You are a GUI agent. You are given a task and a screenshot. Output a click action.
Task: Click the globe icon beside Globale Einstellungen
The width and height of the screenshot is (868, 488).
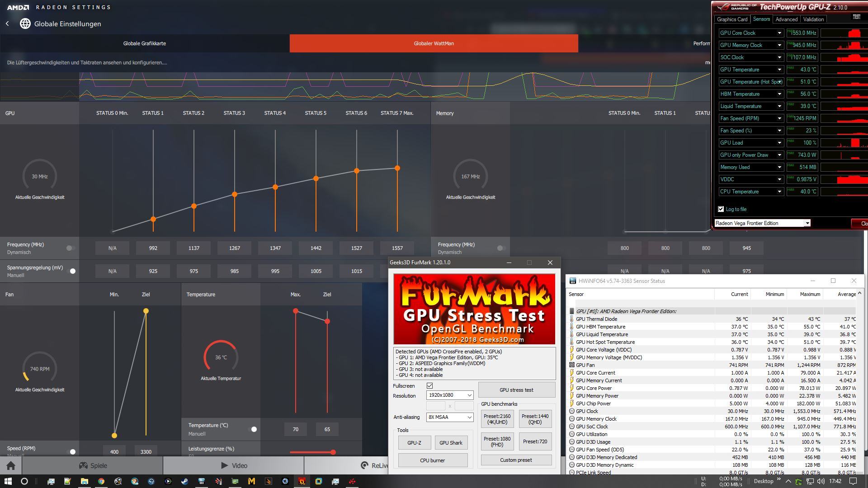pyautogui.click(x=25, y=23)
